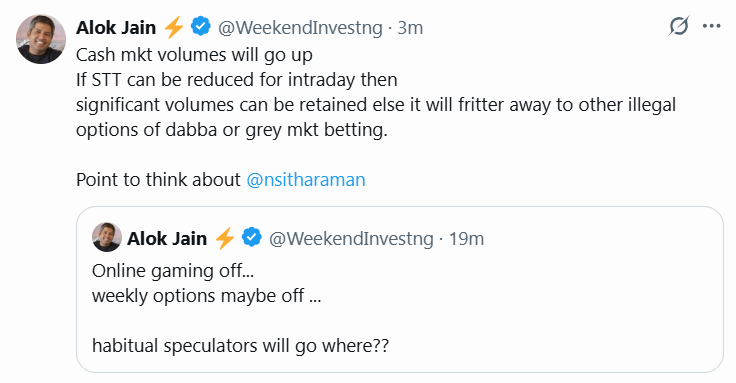This screenshot has height=383, width=736.
Task: Click 'habitual speculators will go where??' line
Action: click(x=240, y=346)
